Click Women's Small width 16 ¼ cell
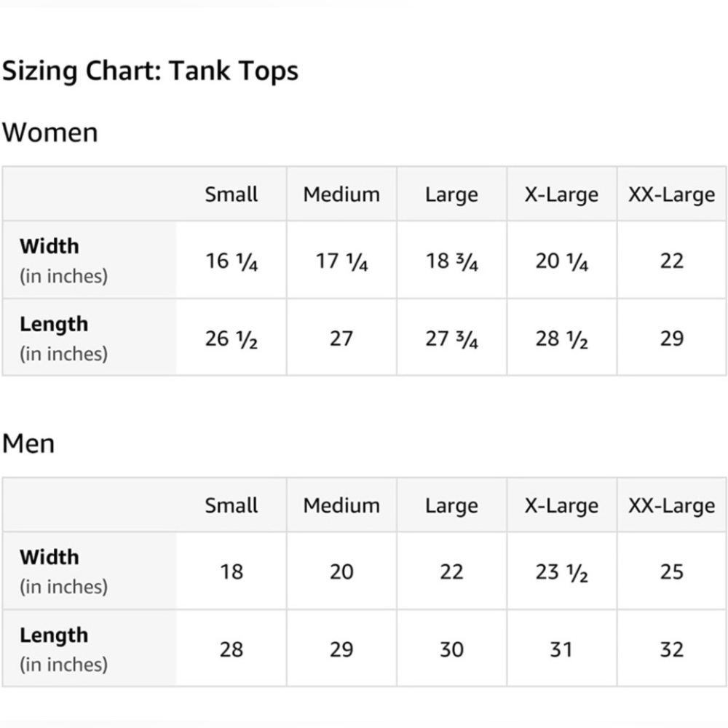 click(232, 261)
